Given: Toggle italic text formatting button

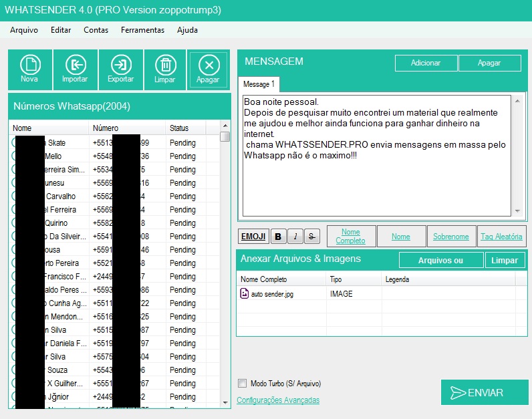Looking at the screenshot, I should coord(295,237).
